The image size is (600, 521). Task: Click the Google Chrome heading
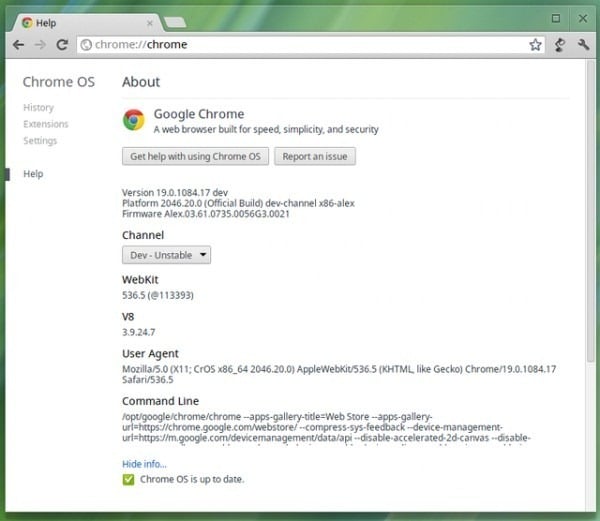[199, 114]
